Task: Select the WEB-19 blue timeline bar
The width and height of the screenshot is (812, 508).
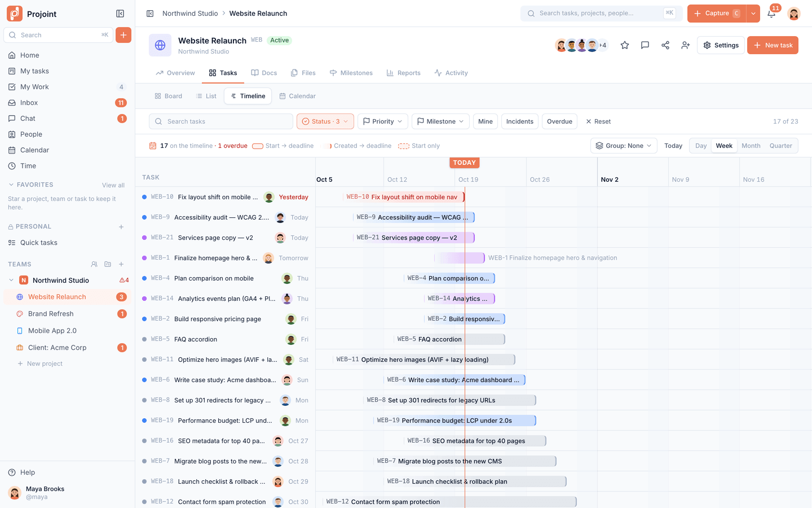Action: pyautogui.click(x=454, y=421)
